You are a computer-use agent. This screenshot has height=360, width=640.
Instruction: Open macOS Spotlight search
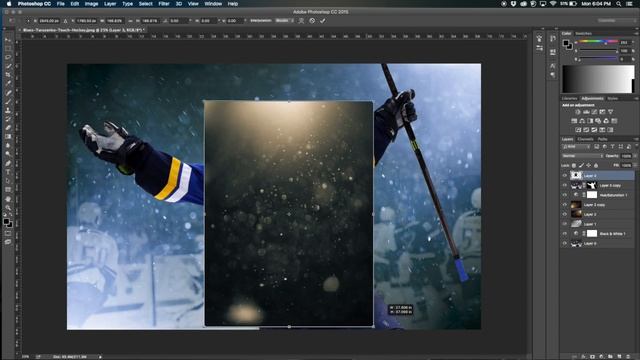(x=619, y=4)
